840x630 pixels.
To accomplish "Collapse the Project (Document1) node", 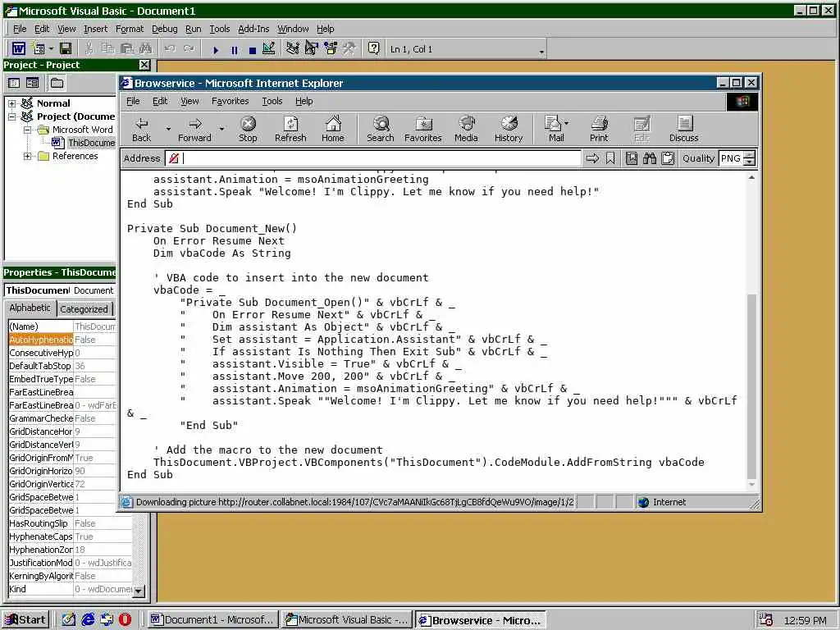I will [x=11, y=116].
